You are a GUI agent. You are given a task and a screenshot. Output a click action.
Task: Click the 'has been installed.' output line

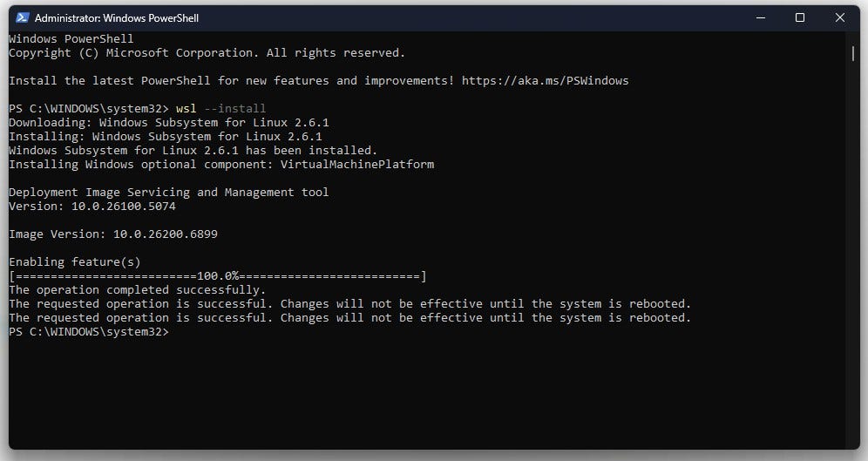tap(193, 151)
